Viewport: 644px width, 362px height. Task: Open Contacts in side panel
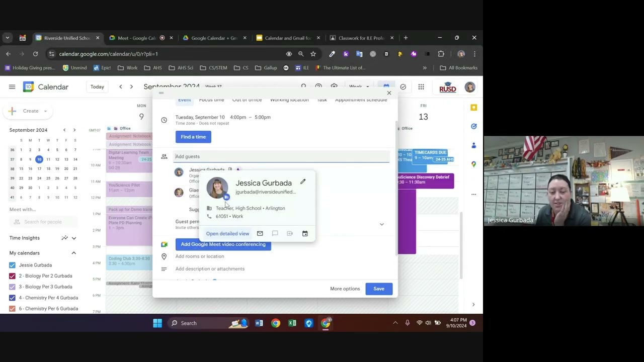click(x=473, y=145)
